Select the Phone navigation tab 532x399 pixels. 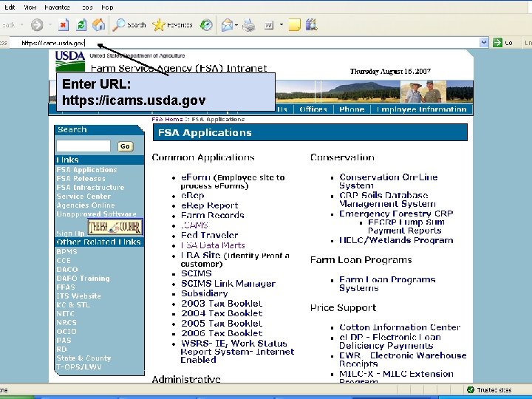pos(352,109)
